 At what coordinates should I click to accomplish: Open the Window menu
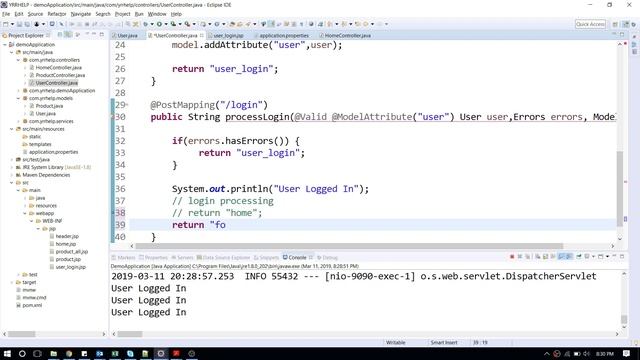point(157,14)
